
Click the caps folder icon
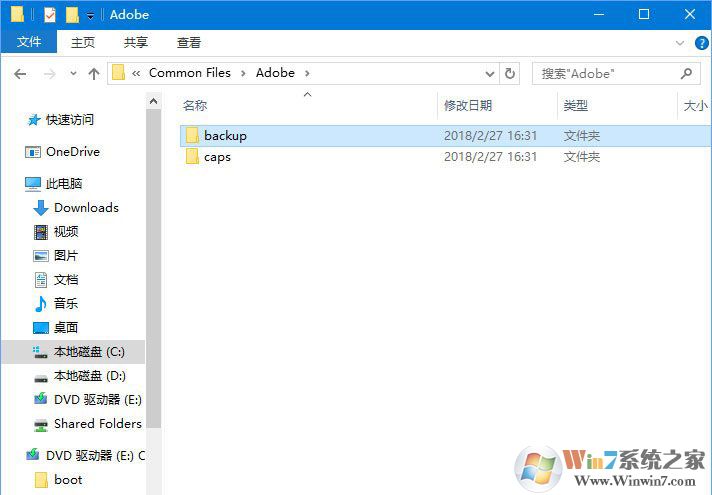192,157
